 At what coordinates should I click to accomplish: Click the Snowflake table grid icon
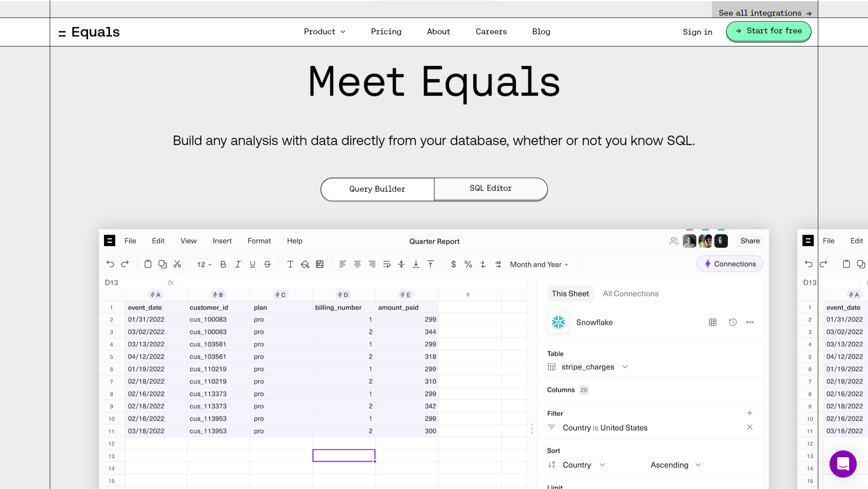click(712, 322)
